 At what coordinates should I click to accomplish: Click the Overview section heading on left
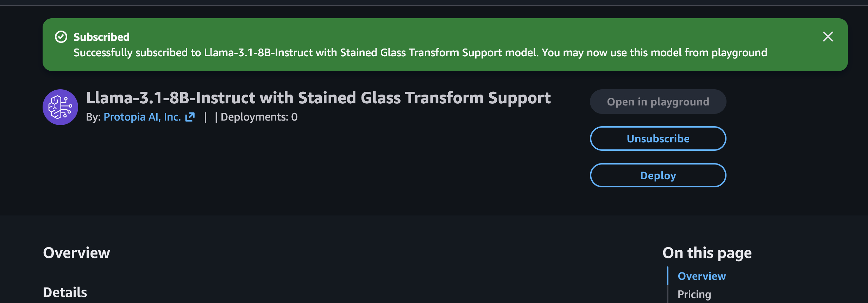click(x=76, y=253)
